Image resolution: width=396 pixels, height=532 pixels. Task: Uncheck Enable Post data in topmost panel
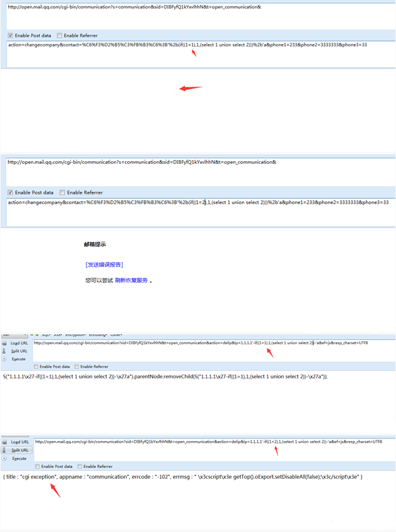click(11, 36)
